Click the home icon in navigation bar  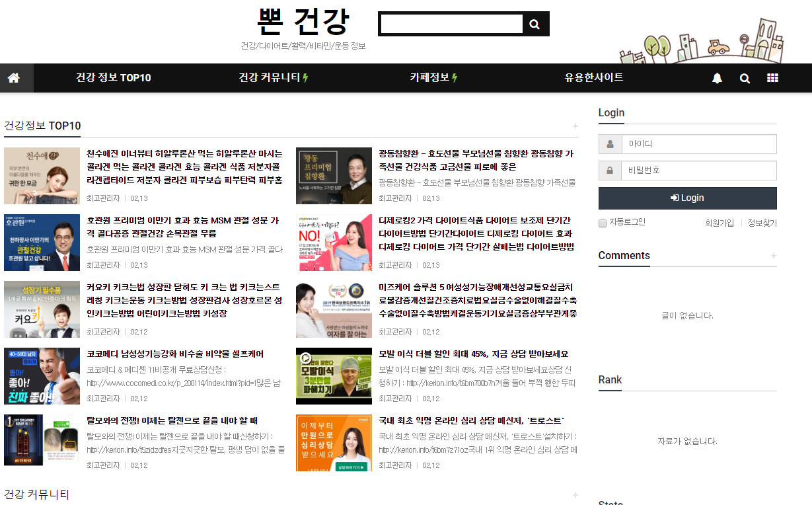(14, 78)
